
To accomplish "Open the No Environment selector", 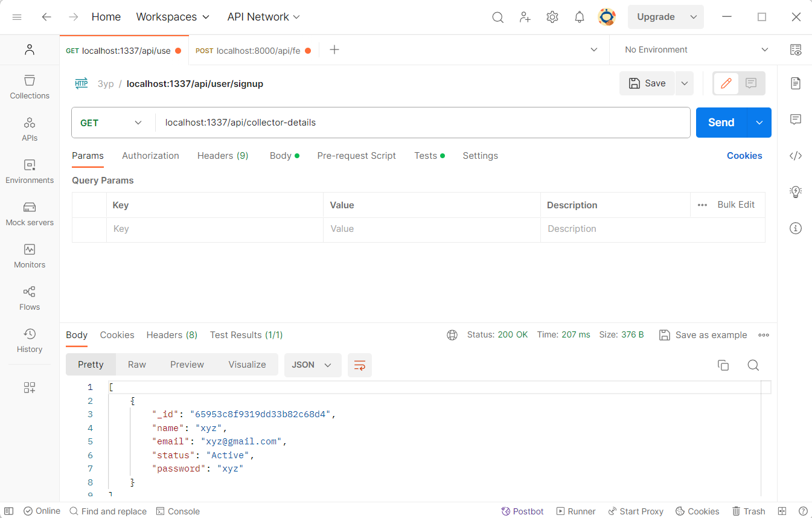I will 697,50.
